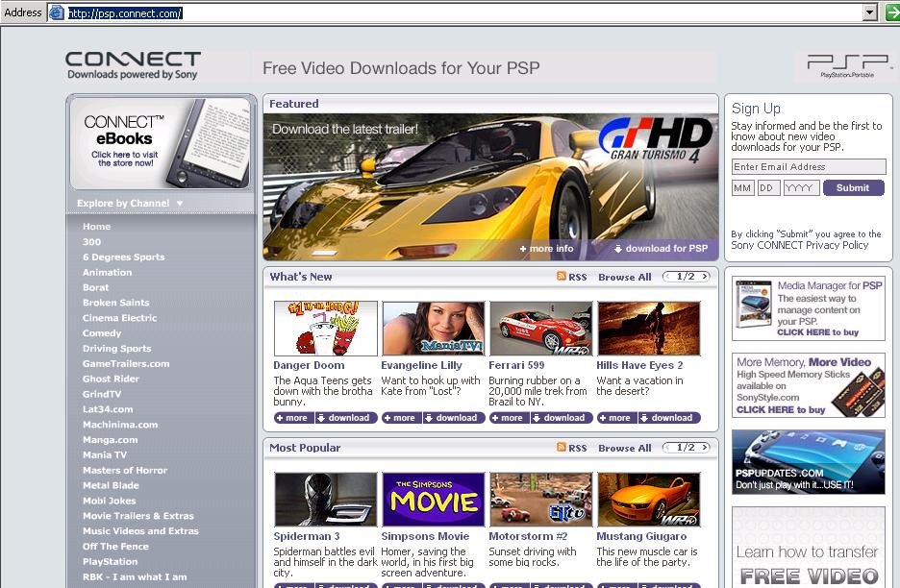The image size is (900, 588).
Task: Click the PSP PlayStation Portable logo
Action: tap(847, 66)
